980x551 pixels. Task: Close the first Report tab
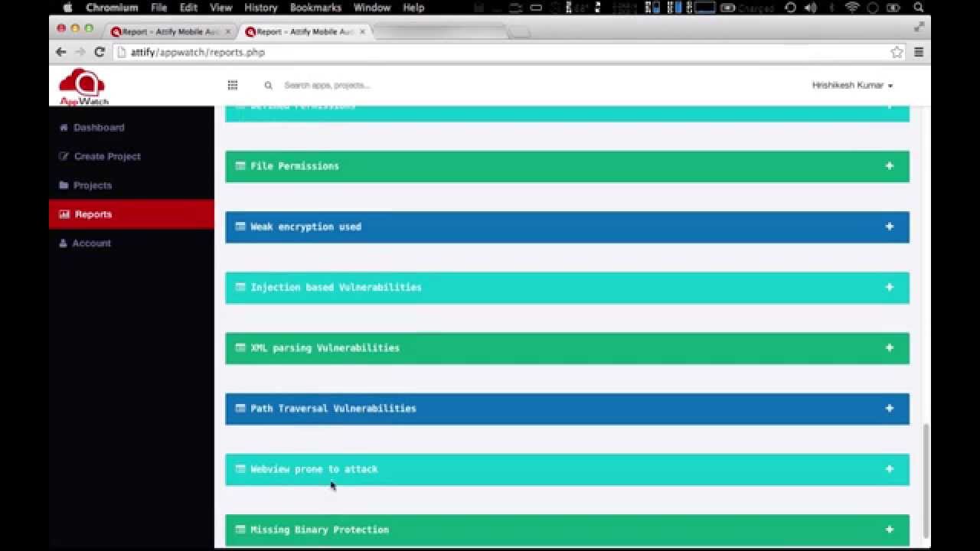[228, 31]
